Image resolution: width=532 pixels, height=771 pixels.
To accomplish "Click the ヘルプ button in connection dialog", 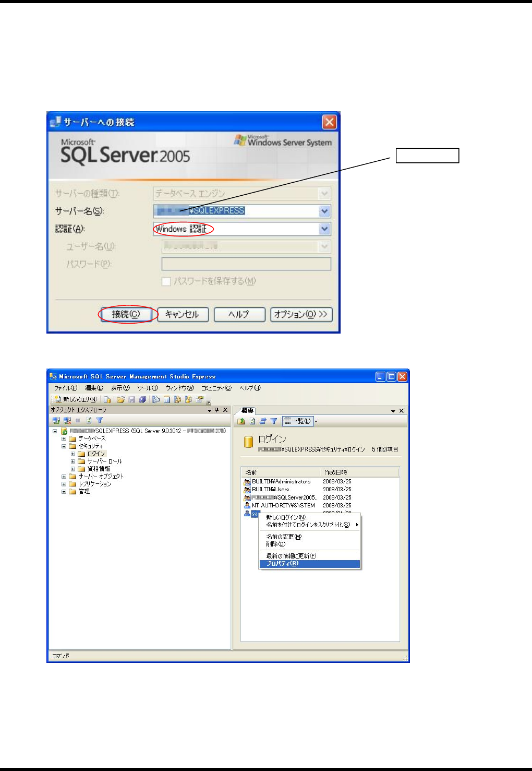I will [239, 315].
